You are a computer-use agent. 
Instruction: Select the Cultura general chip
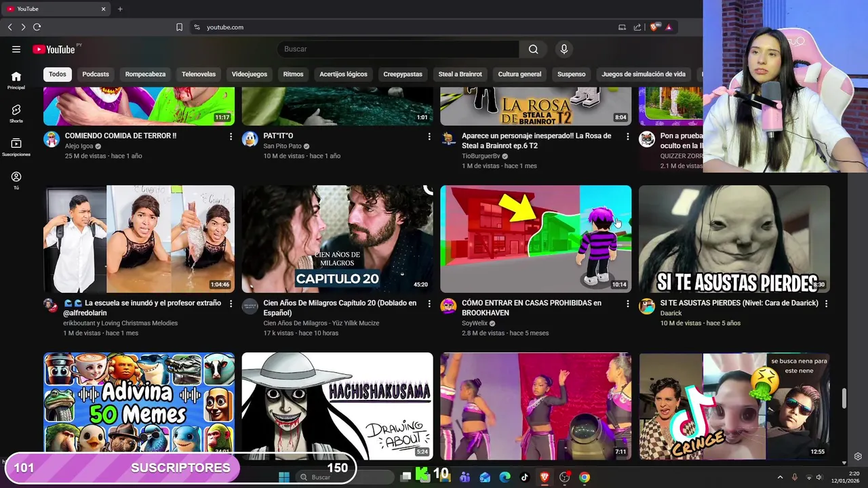(x=519, y=74)
